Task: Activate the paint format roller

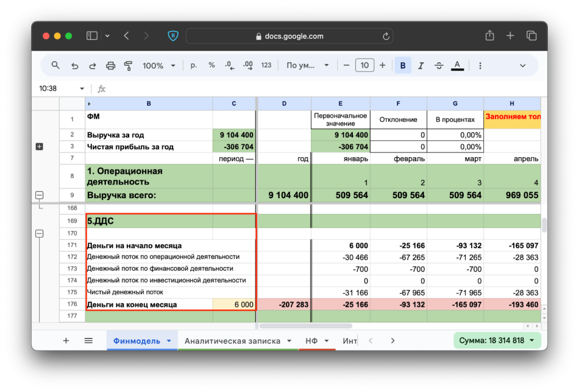Action: 128,65
